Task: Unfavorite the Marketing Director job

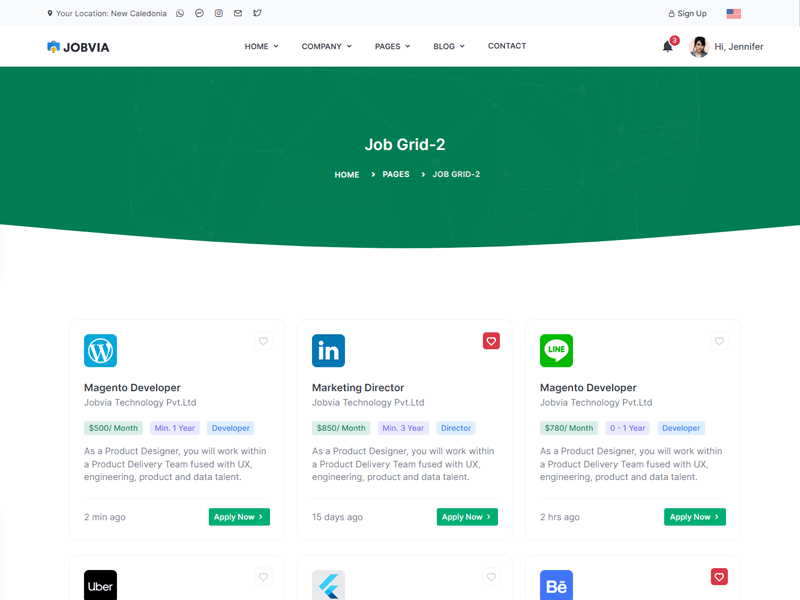Action: [x=491, y=341]
